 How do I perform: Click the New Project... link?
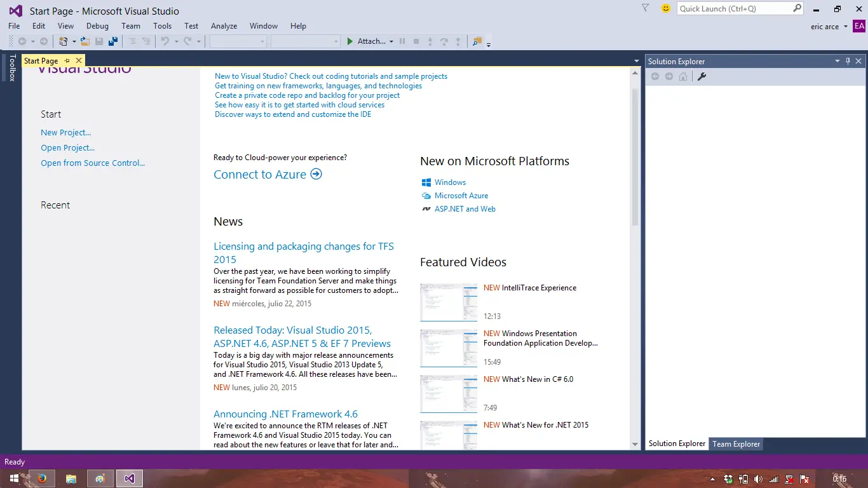pyautogui.click(x=66, y=133)
